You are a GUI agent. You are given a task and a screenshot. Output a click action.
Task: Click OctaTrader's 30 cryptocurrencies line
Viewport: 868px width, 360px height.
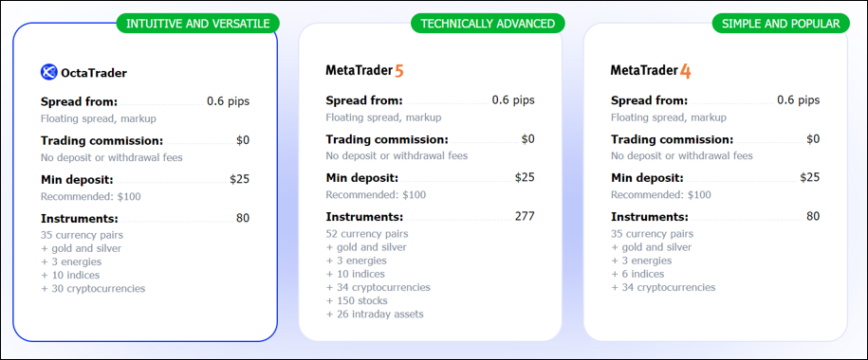(x=93, y=289)
